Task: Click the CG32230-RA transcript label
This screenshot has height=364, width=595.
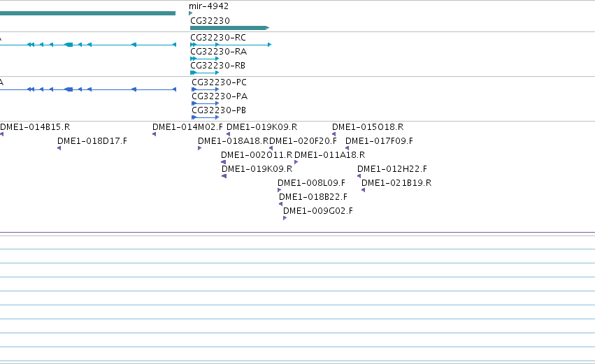Action: pos(219,52)
